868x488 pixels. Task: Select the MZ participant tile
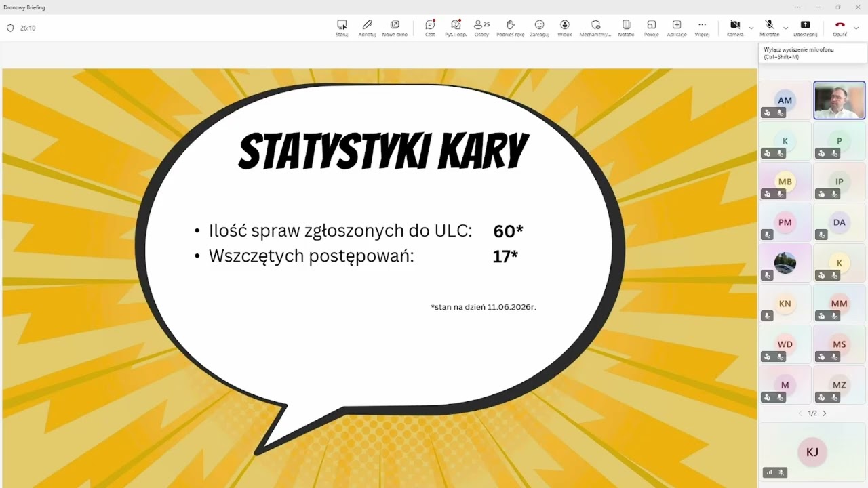pos(840,385)
